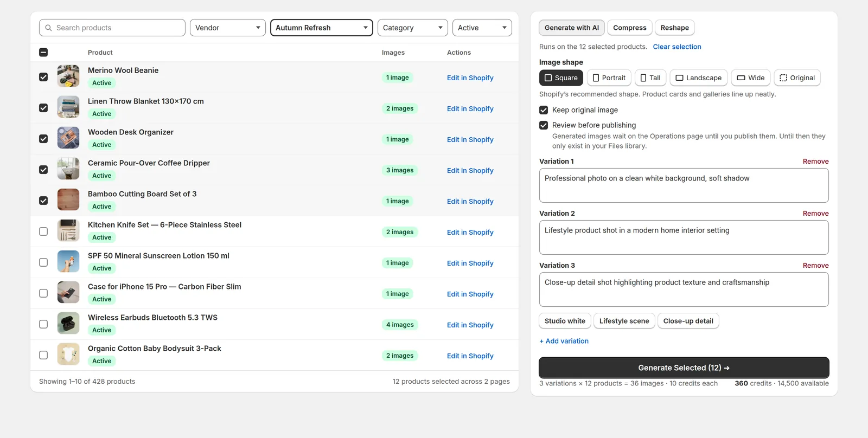868x438 pixels.
Task: Keep the Original image shape
Action: 797,78
